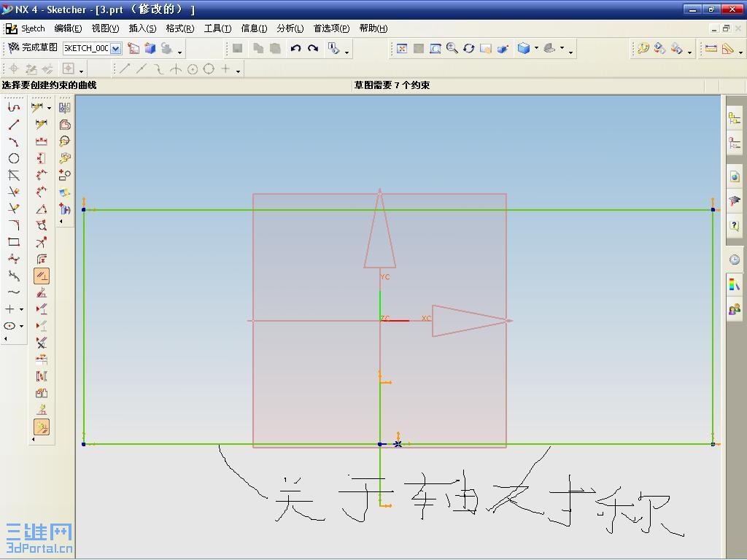Select the Angular dimension tool
The image size is (747, 560).
click(x=42, y=209)
